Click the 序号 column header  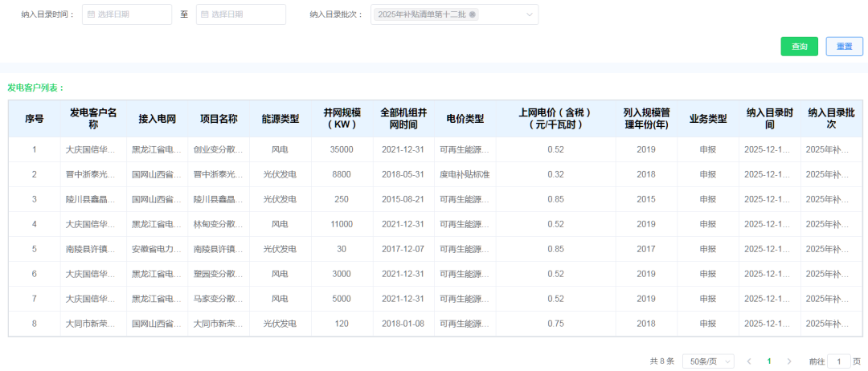point(34,119)
